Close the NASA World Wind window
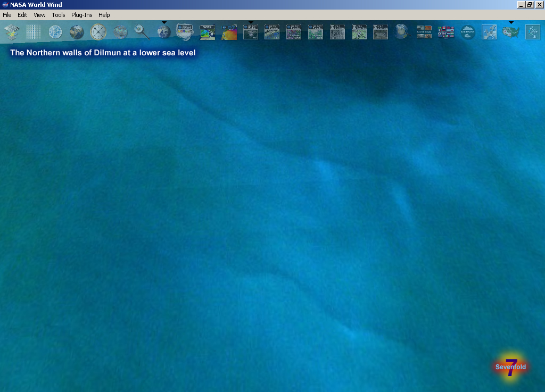The width and height of the screenshot is (545, 392). click(x=540, y=4)
